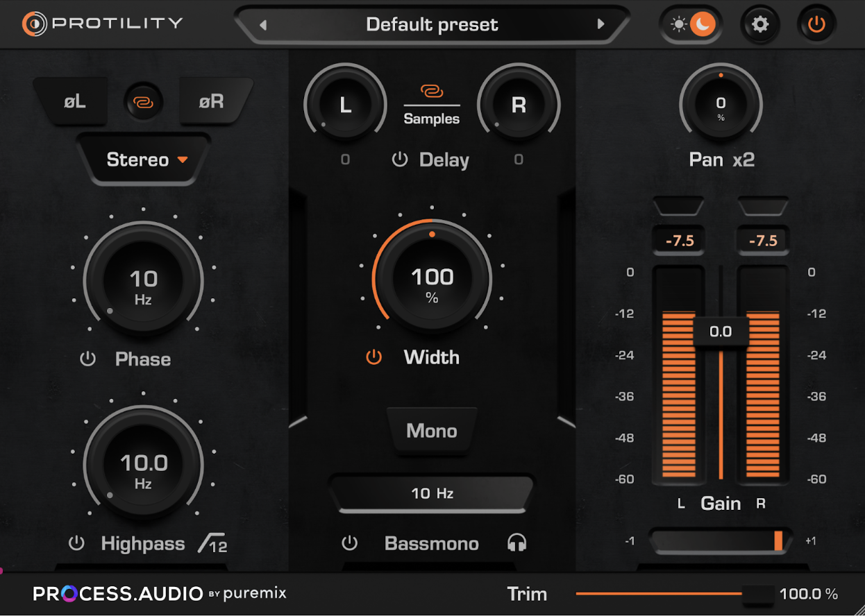Click the right meter bar labeled R
Viewport: 865px width, 616px height.
[x=762, y=375]
